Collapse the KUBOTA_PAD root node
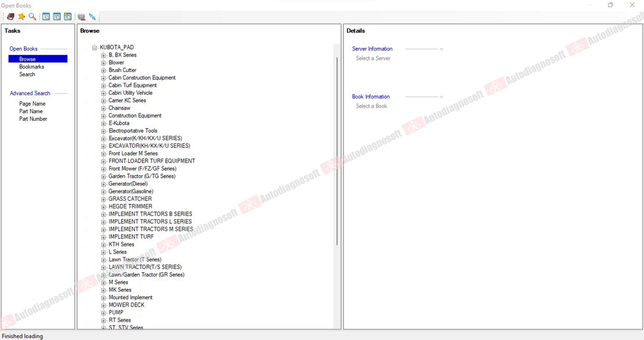The width and height of the screenshot is (644, 340). click(x=94, y=48)
